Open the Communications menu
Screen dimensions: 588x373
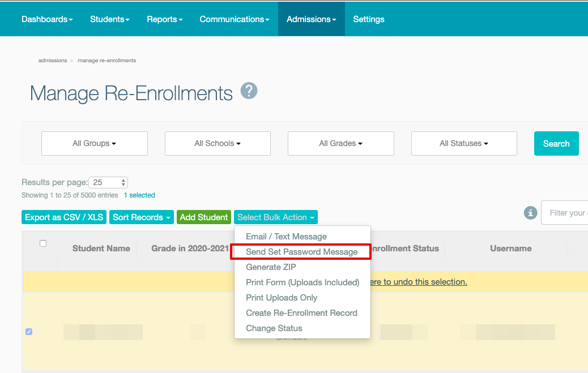tap(235, 19)
